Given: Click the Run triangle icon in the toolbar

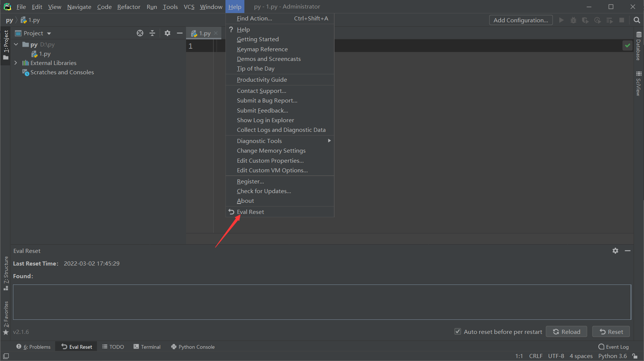Looking at the screenshot, I should (562, 20).
